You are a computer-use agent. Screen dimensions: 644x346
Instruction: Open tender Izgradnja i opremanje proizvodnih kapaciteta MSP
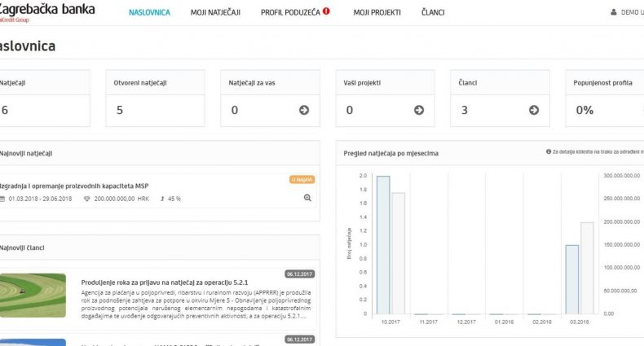click(74, 186)
